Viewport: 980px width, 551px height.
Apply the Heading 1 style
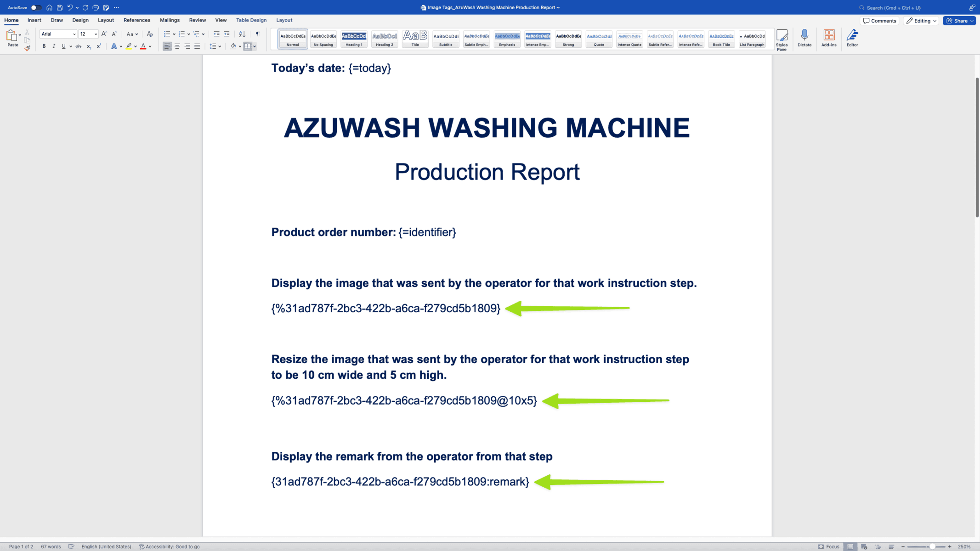[x=353, y=39]
